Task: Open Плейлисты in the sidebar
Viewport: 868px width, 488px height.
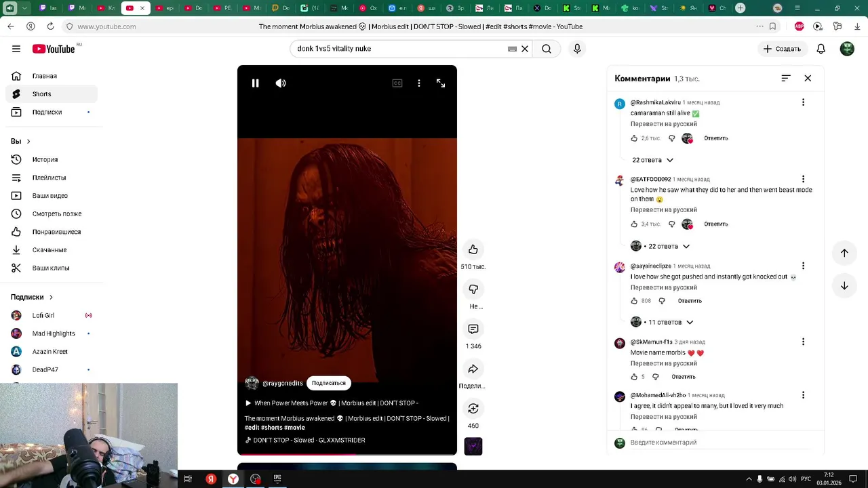Action: tap(52, 178)
